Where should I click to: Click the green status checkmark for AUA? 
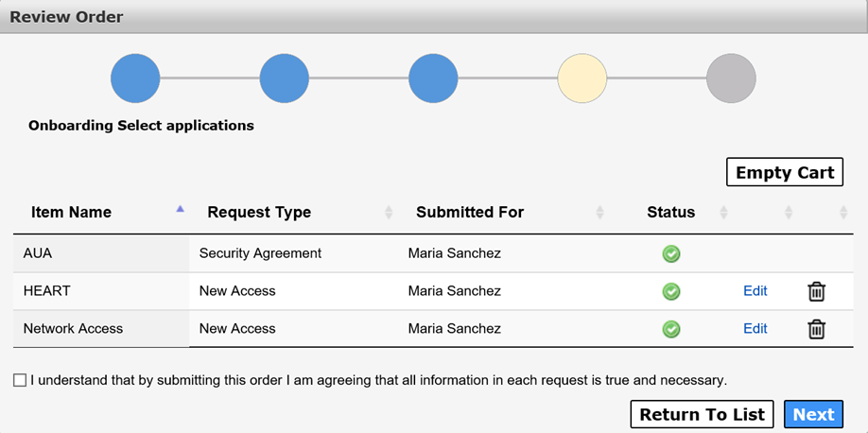(671, 253)
